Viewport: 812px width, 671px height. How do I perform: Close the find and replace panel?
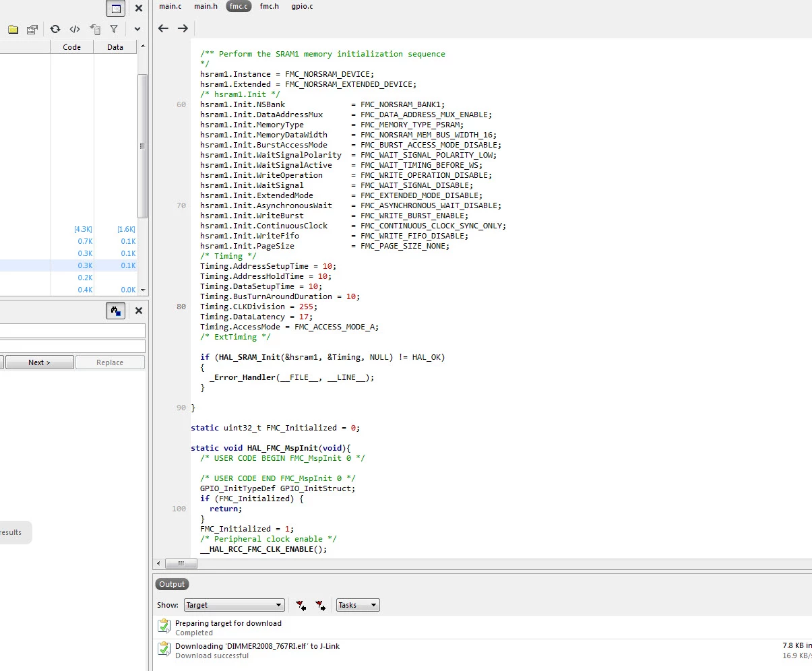tap(139, 311)
